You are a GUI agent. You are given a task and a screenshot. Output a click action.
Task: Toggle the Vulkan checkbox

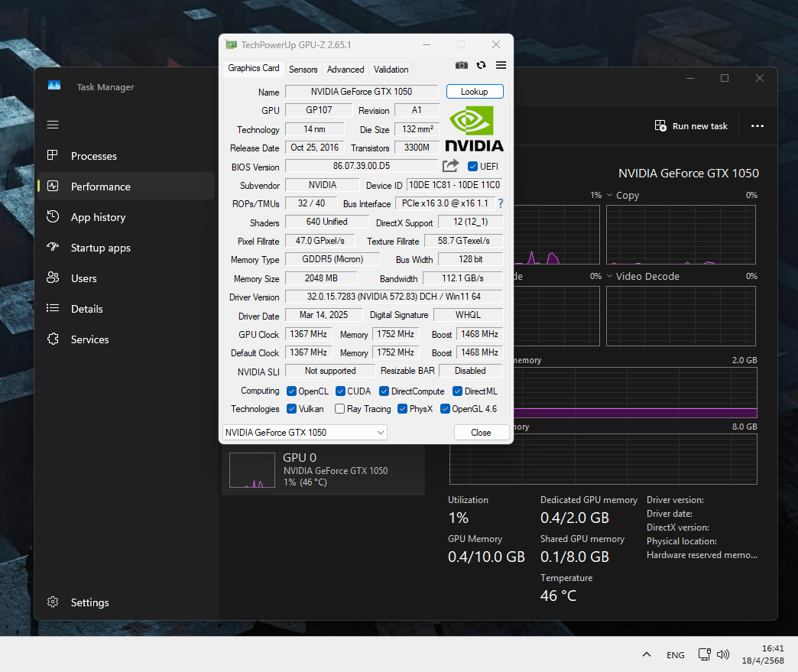(x=292, y=409)
